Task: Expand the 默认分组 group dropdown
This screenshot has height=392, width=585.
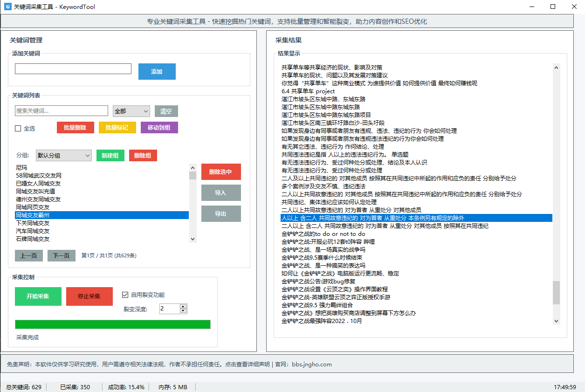Action: pyautogui.click(x=63, y=156)
